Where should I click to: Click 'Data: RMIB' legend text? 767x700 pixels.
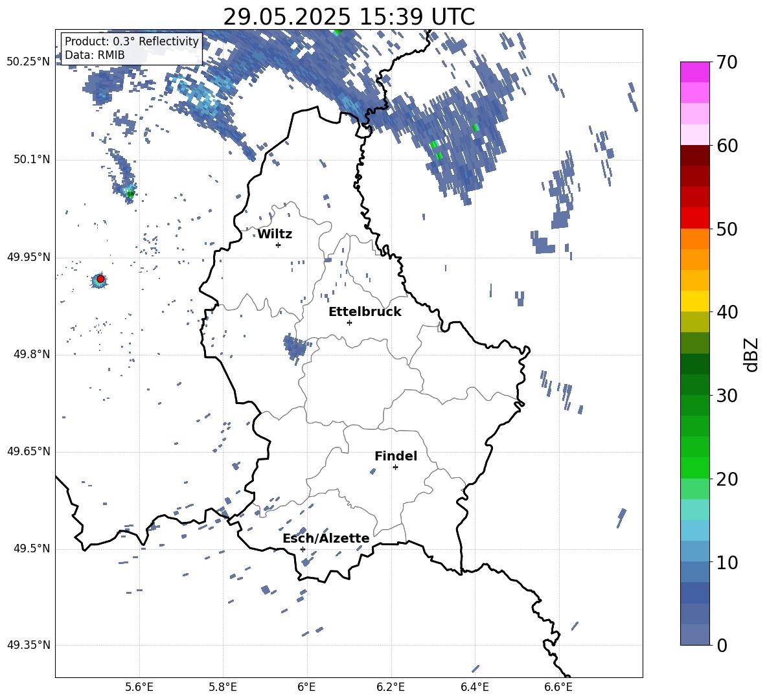tap(95, 55)
